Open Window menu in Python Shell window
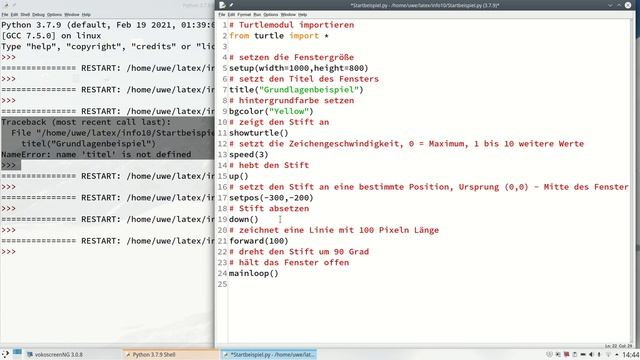The width and height of the screenshot is (640, 360). 72,15
